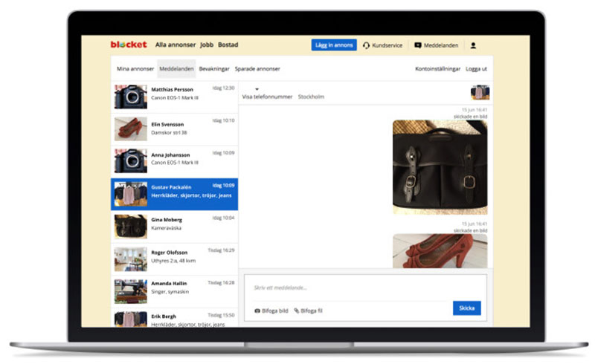Click the Blocket logo

coord(129,45)
